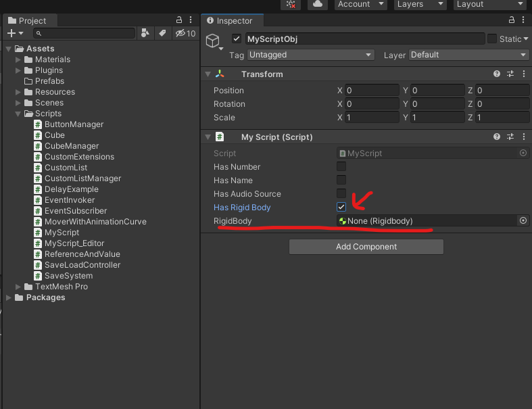This screenshot has width=532, height=409.
Task: Click the MyScriptObj name field
Action: click(365, 39)
